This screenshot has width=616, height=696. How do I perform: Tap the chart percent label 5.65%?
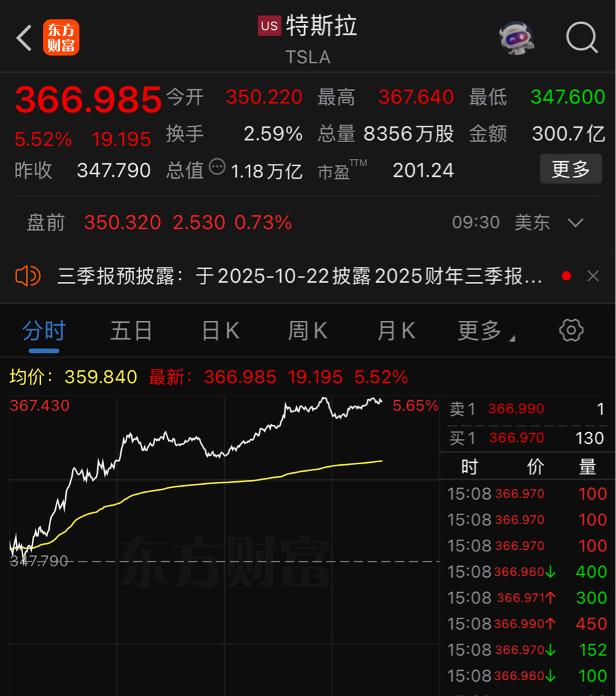[415, 406]
